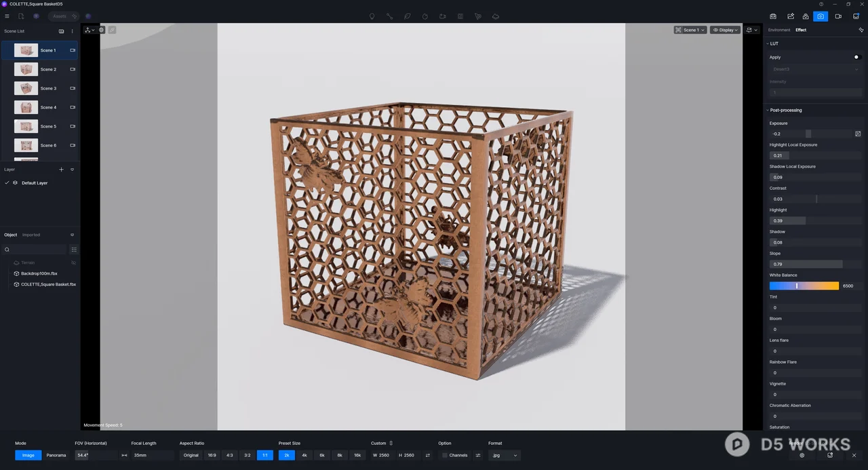
Task: Collapse the Post-processing section
Action: 768,110
